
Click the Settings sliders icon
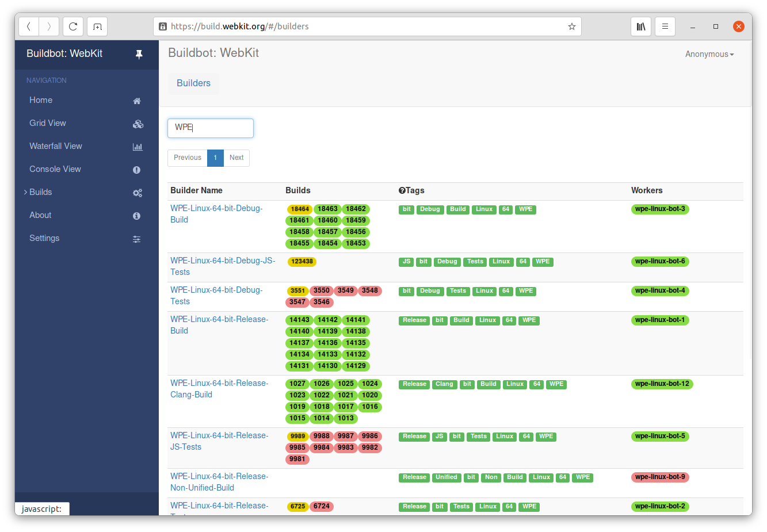pyautogui.click(x=137, y=239)
